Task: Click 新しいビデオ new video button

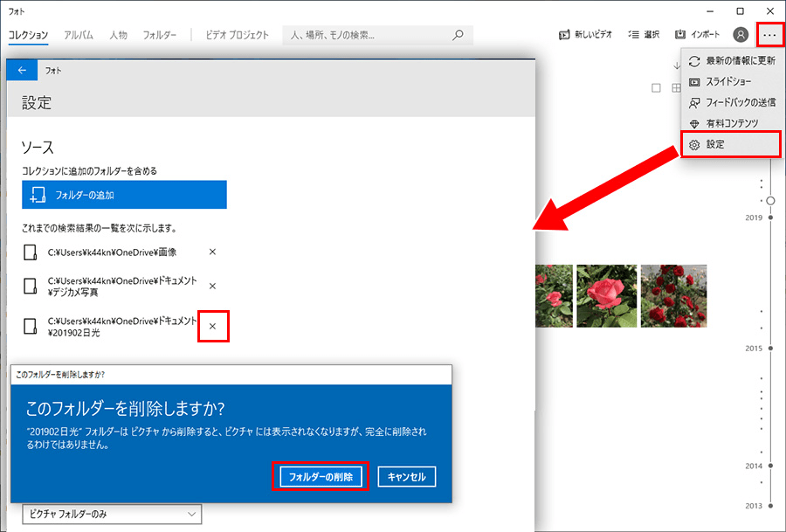Action: (586, 35)
